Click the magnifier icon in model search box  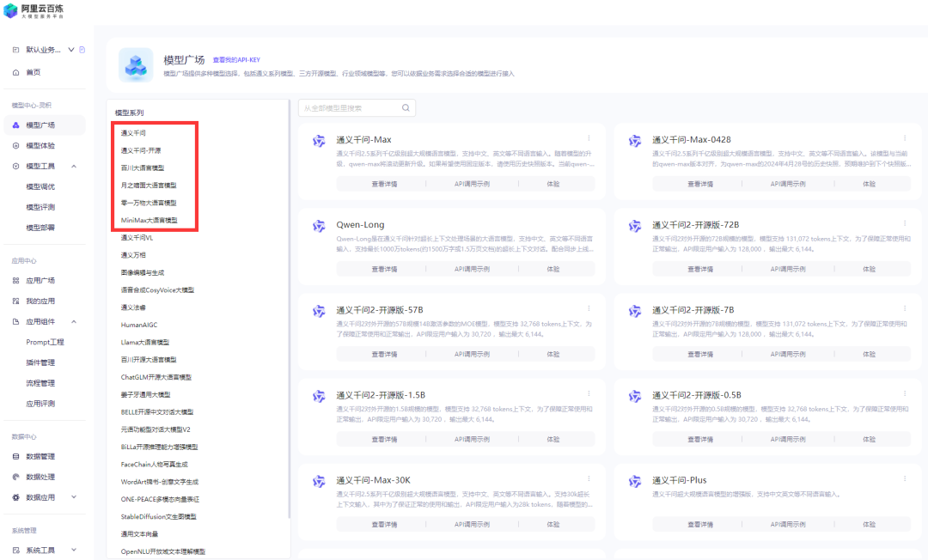point(406,107)
